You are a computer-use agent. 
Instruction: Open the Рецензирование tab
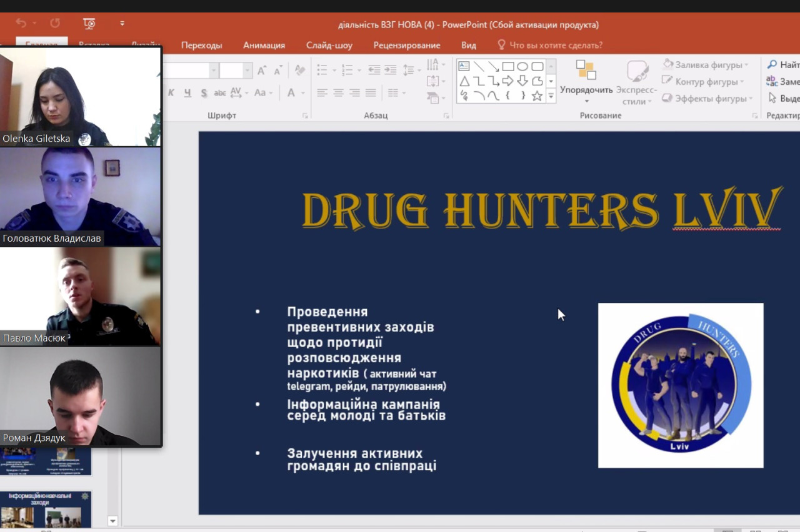[407, 45]
